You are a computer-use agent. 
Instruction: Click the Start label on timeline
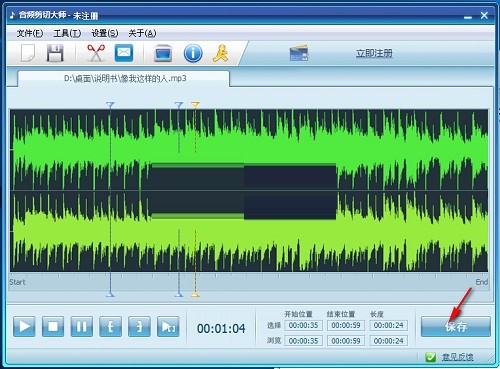click(17, 282)
